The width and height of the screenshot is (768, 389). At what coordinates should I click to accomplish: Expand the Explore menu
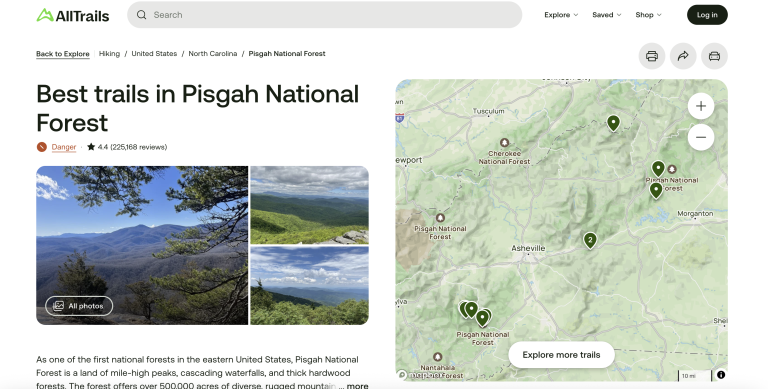point(561,15)
